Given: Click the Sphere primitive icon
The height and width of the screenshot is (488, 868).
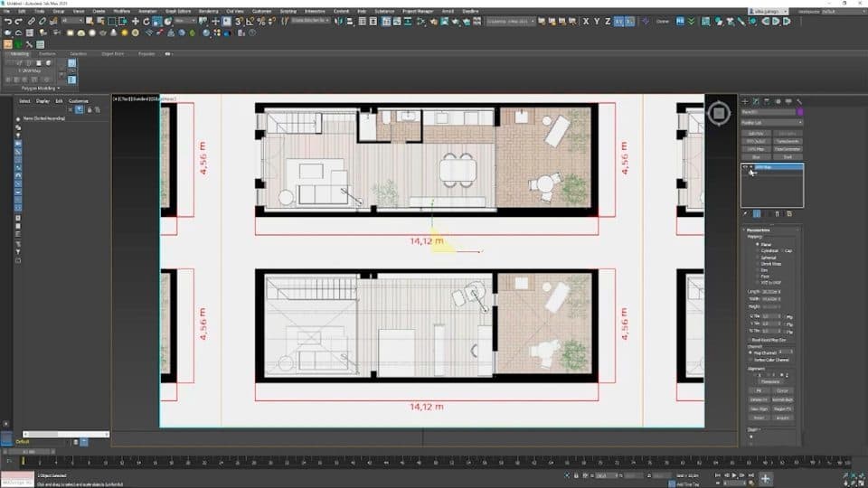Looking at the screenshot, I should pyautogui.click(x=92, y=33).
